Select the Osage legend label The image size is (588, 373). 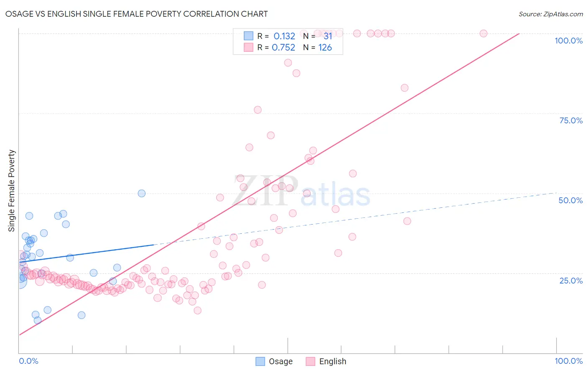[x=281, y=361]
